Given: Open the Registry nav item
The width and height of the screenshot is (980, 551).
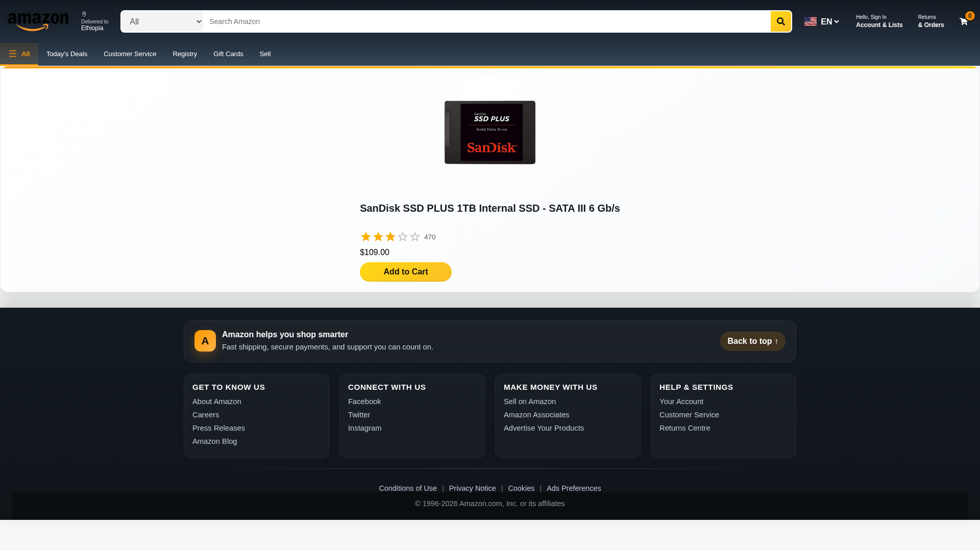Looking at the screenshot, I should pos(185,54).
